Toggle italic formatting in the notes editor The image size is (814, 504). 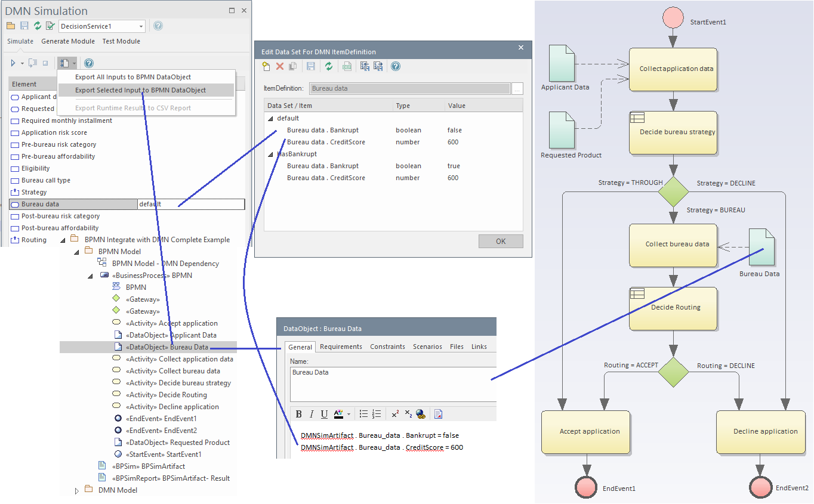pyautogui.click(x=311, y=414)
